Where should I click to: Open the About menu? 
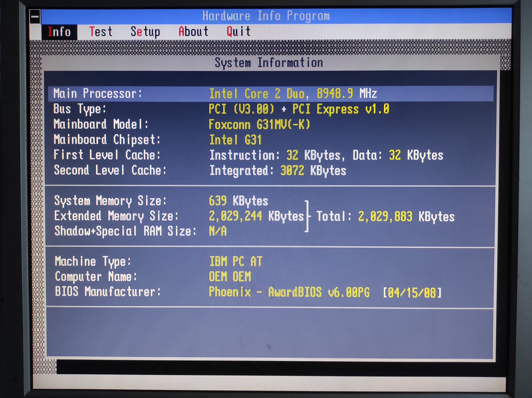(x=193, y=32)
